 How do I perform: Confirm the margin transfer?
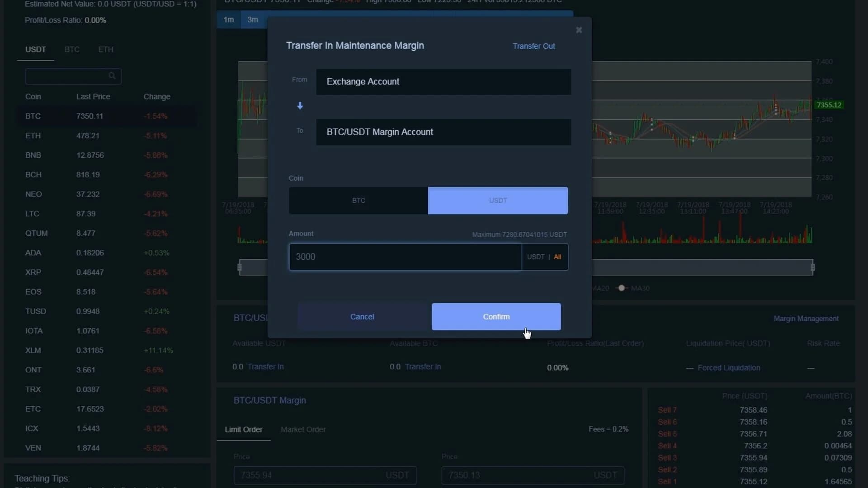pos(496,316)
